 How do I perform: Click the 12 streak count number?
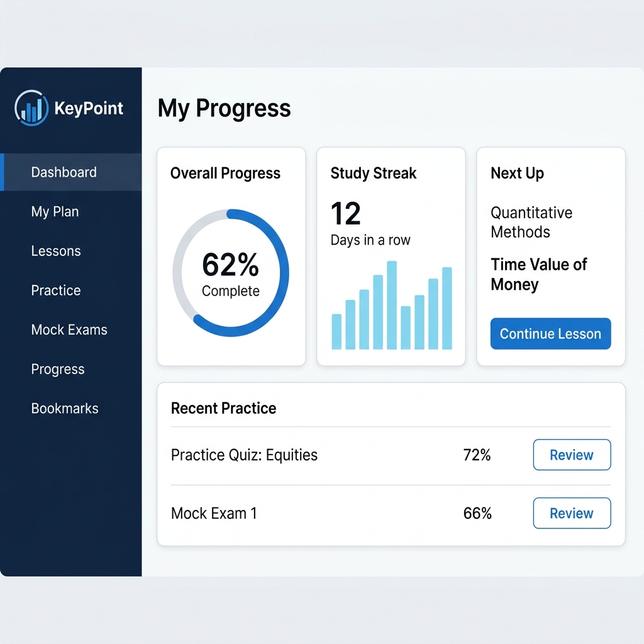(345, 214)
